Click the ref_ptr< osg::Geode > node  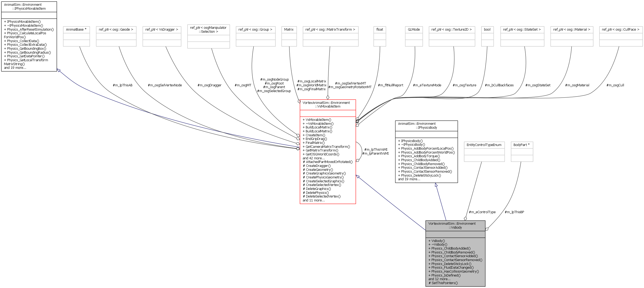pyautogui.click(x=116, y=36)
